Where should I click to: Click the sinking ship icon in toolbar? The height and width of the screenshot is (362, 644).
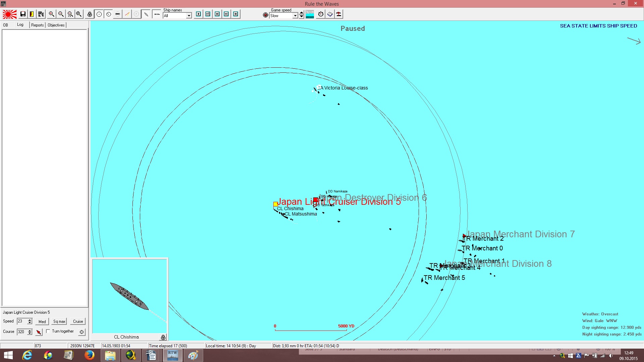tap(339, 14)
